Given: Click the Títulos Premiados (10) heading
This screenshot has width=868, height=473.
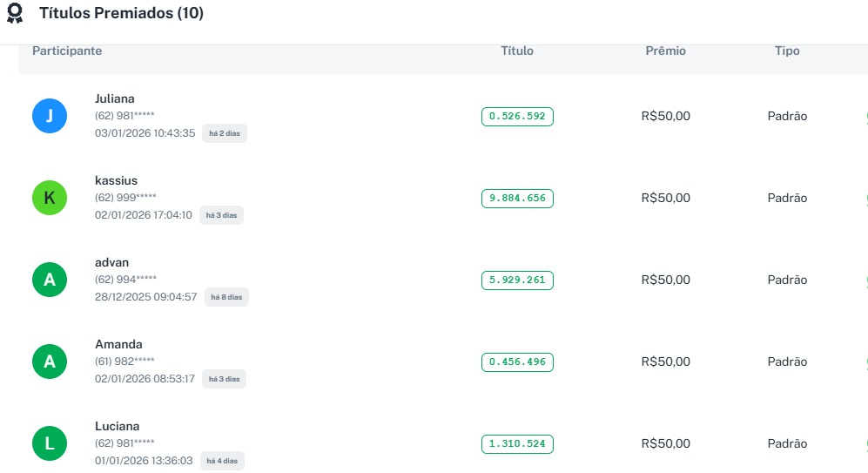Looking at the screenshot, I should pos(121,14).
